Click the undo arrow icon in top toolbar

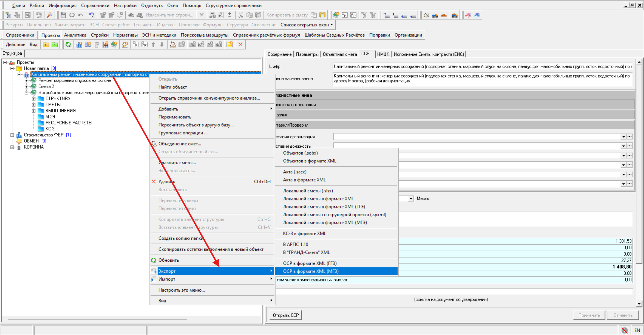coord(81,15)
